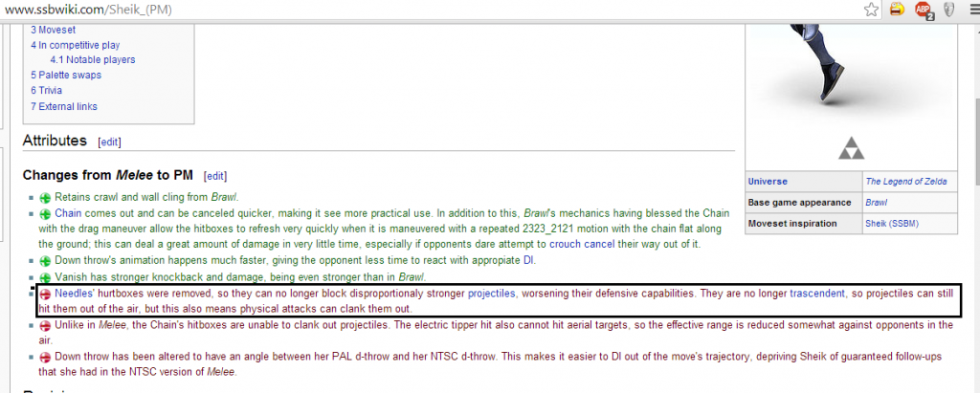This screenshot has width=980, height=393.
Task: Follow the 'crouch cancel' link
Action: (582, 244)
